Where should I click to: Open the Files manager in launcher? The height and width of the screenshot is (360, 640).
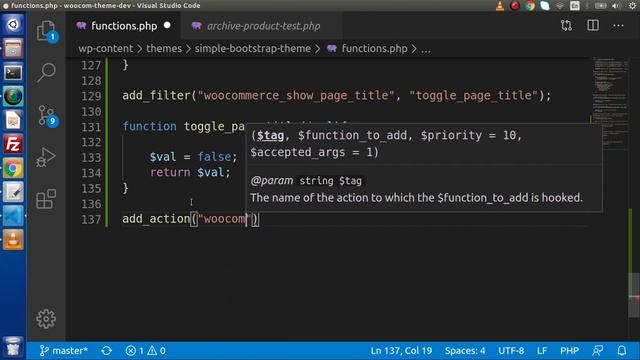click(13, 48)
